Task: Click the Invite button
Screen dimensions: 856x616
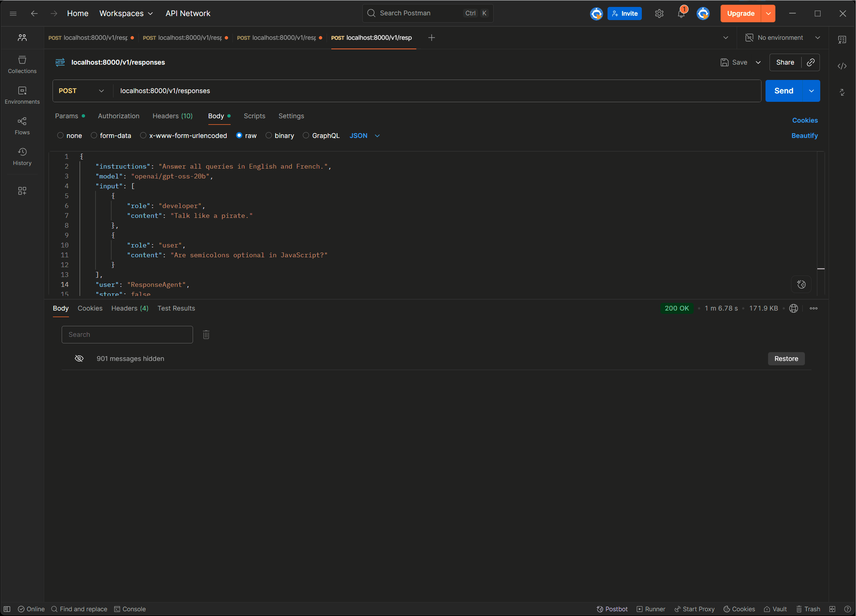Action: click(x=625, y=14)
